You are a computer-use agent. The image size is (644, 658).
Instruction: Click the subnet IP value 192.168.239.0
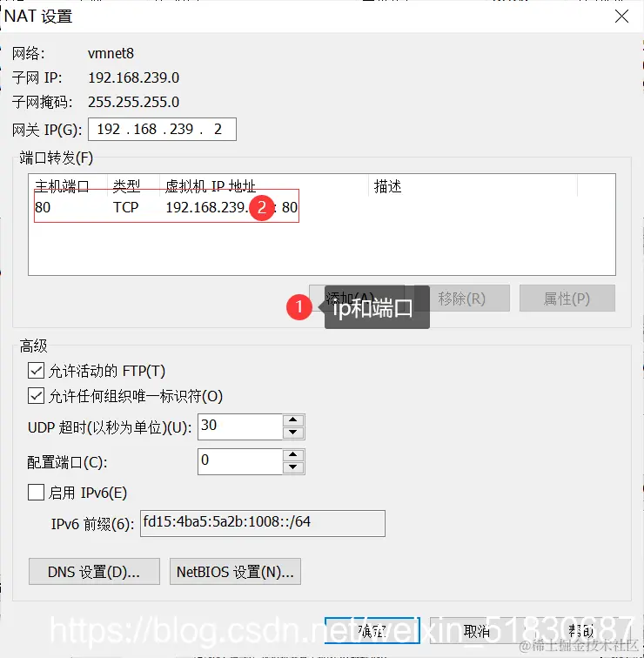pyautogui.click(x=133, y=77)
